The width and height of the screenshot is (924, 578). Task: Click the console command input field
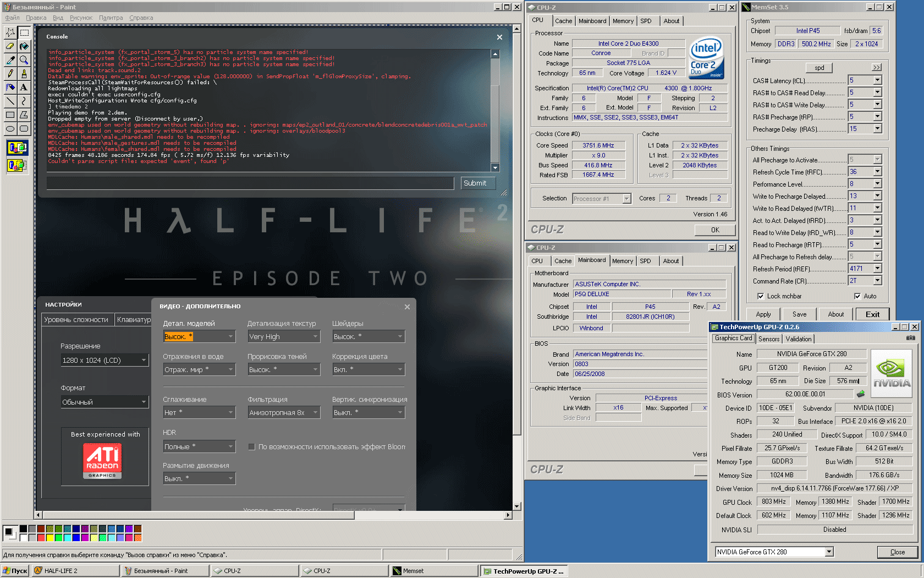point(250,183)
